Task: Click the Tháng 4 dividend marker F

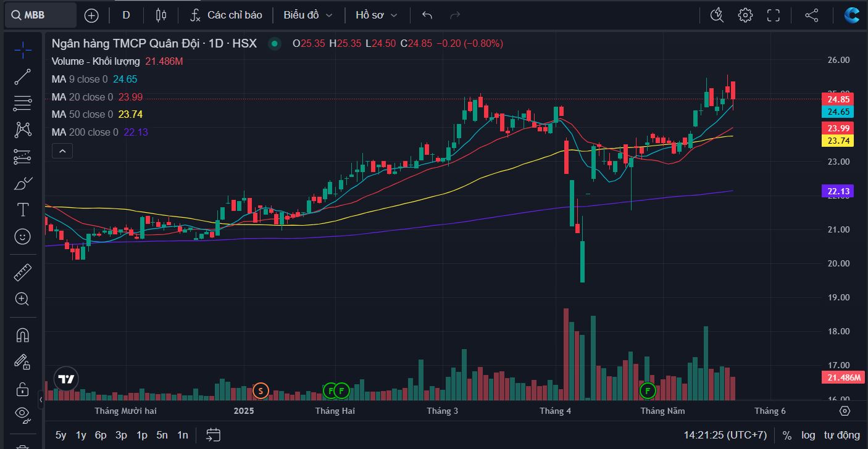Action: 648,390
